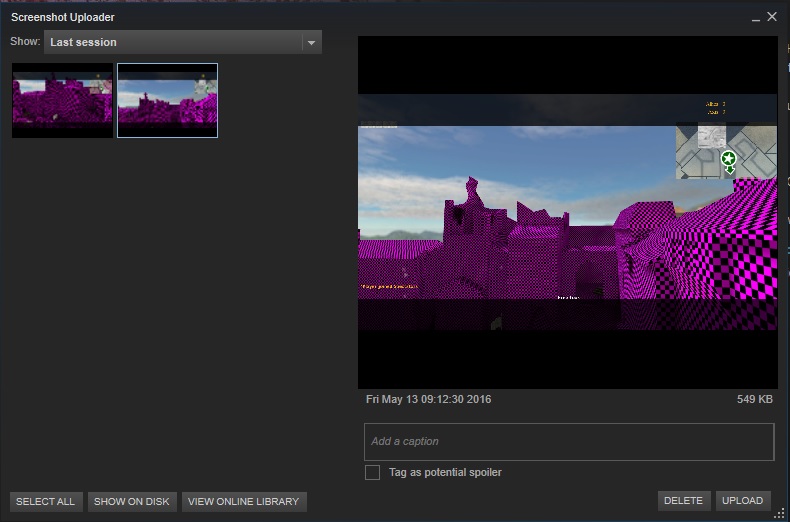Click the SELECT ALL button
Screen dimensions: 790x522
tap(46, 502)
